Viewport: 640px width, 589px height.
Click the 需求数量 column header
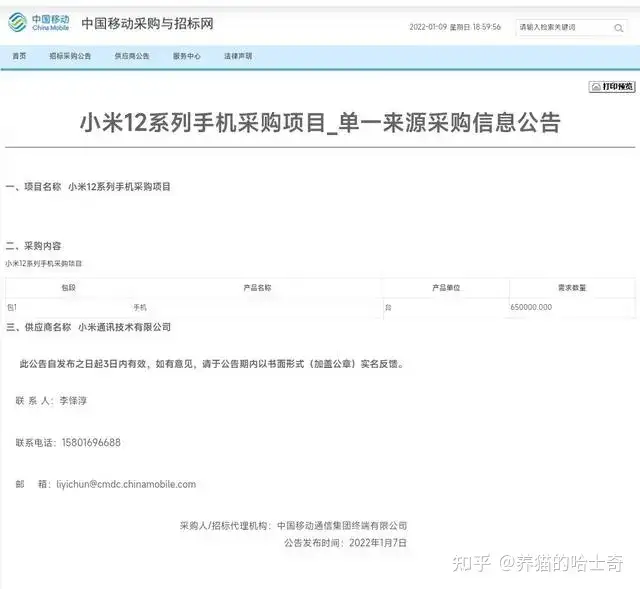click(572, 287)
